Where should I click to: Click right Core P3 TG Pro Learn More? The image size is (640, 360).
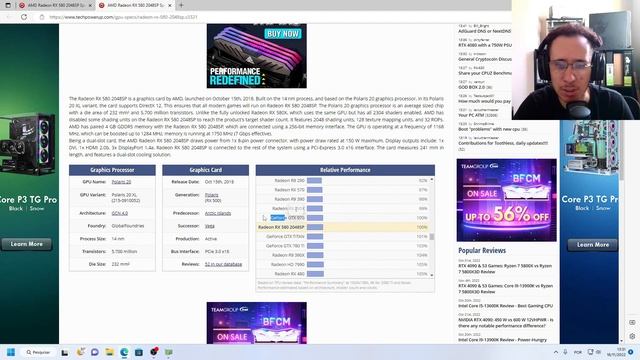pos(593,244)
